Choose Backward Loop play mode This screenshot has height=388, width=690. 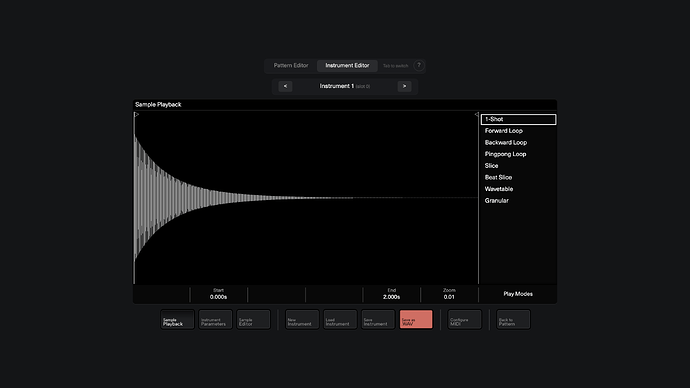(518, 143)
